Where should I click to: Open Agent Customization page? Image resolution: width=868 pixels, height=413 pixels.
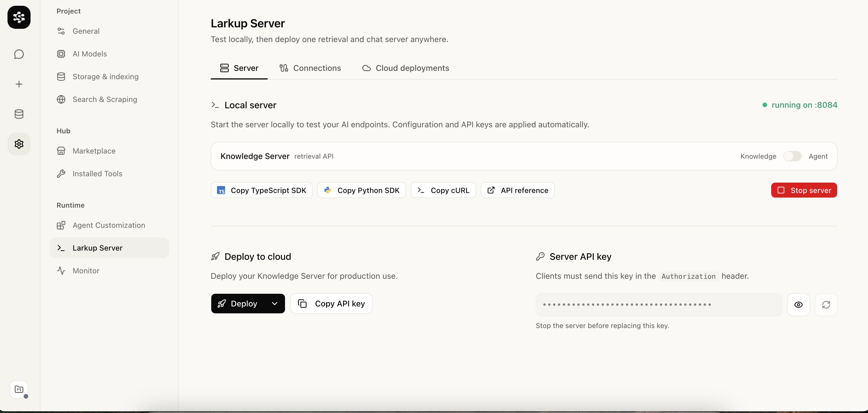[x=109, y=226]
